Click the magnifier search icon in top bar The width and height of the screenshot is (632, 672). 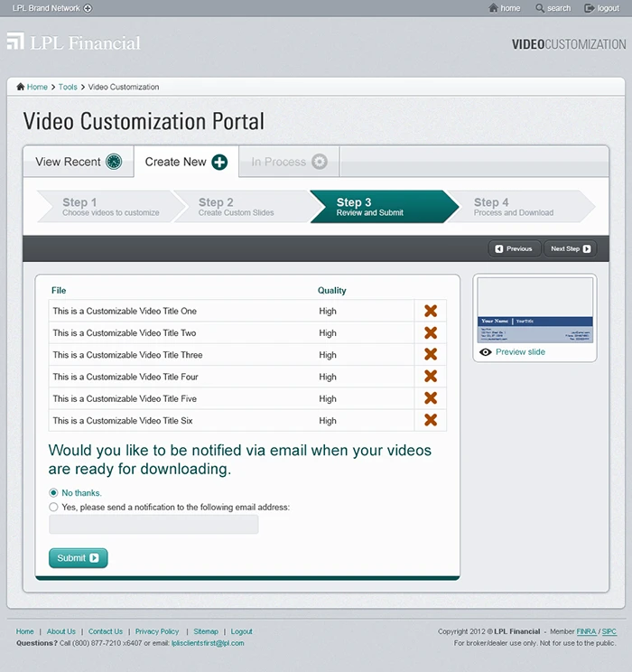coord(540,8)
